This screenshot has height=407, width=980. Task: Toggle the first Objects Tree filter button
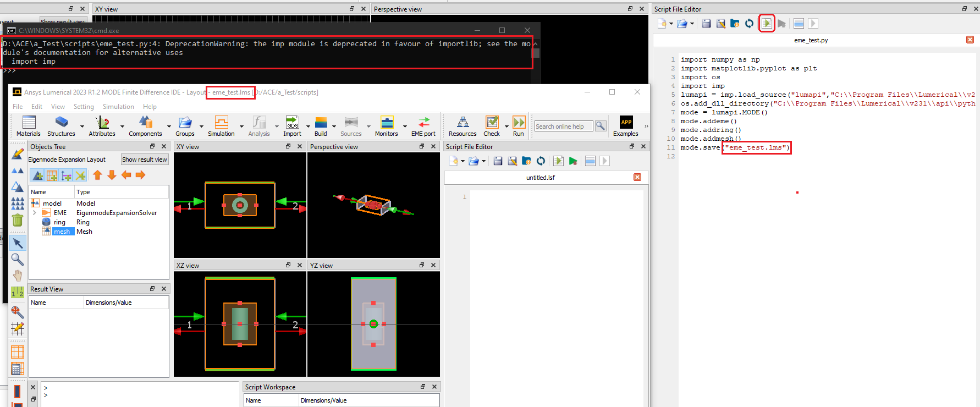[38, 175]
